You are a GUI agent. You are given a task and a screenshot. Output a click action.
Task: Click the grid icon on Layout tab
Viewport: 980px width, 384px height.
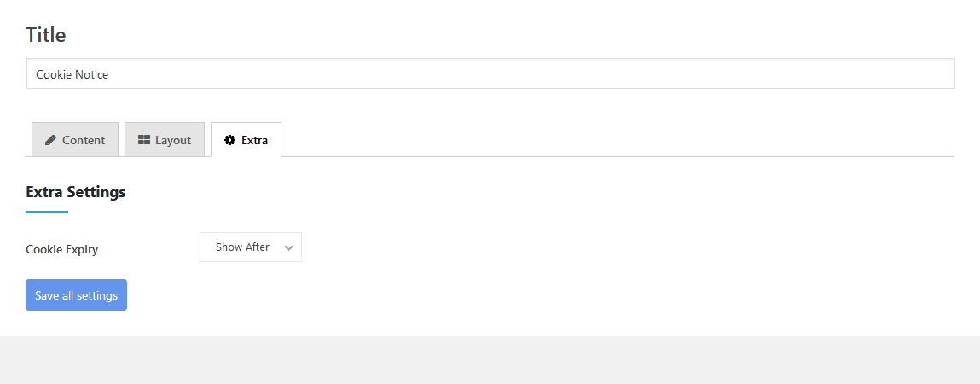click(144, 140)
